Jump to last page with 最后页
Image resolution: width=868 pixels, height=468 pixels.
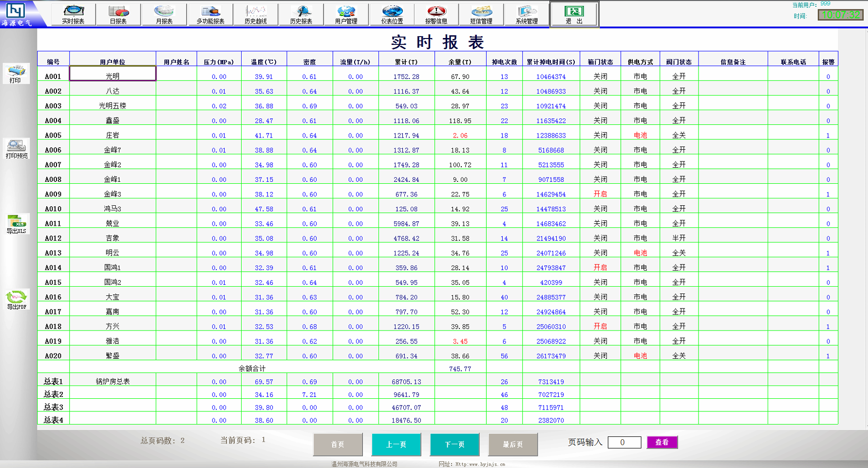513,445
